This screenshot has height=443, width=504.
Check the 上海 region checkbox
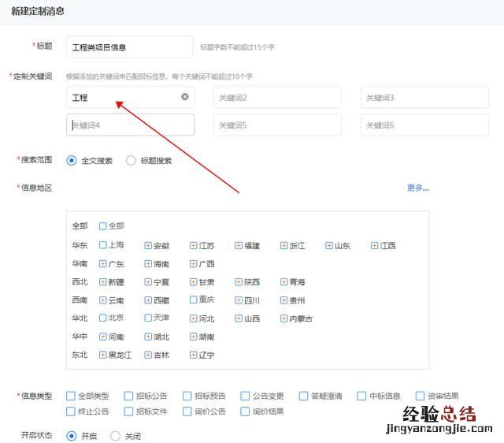tap(103, 245)
